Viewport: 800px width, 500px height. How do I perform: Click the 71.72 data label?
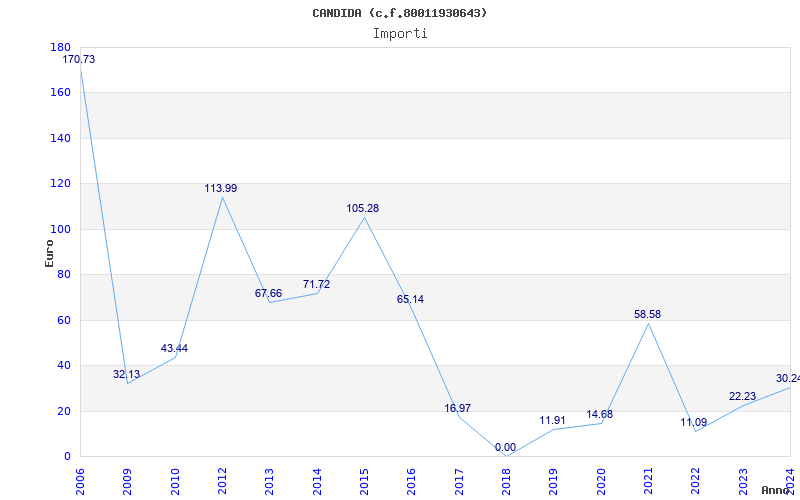tap(316, 284)
